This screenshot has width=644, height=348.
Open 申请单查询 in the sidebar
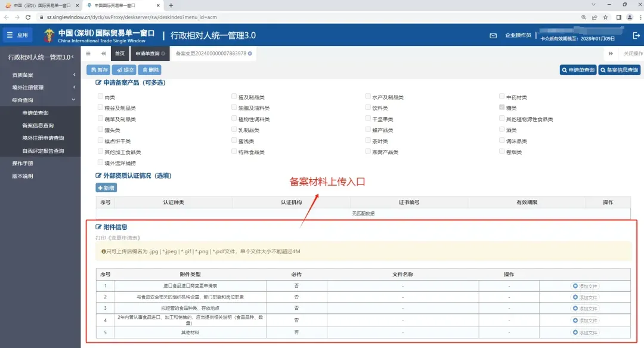point(35,113)
